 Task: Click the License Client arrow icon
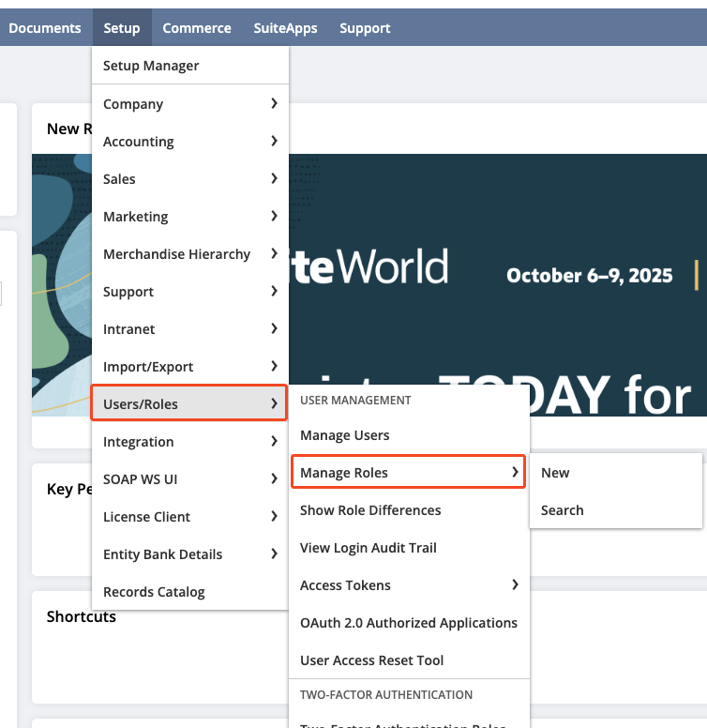click(x=274, y=516)
